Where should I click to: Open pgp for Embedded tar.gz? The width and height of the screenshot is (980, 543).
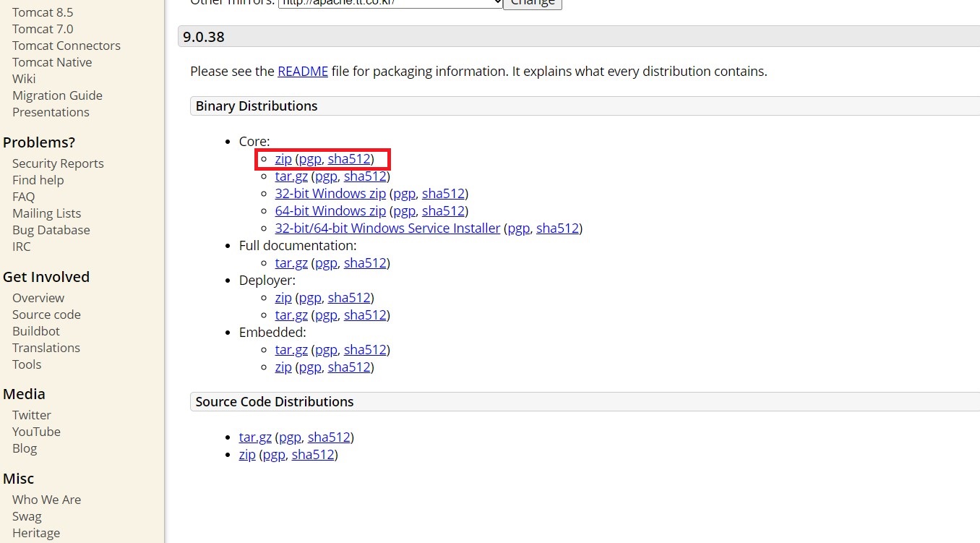326,350
